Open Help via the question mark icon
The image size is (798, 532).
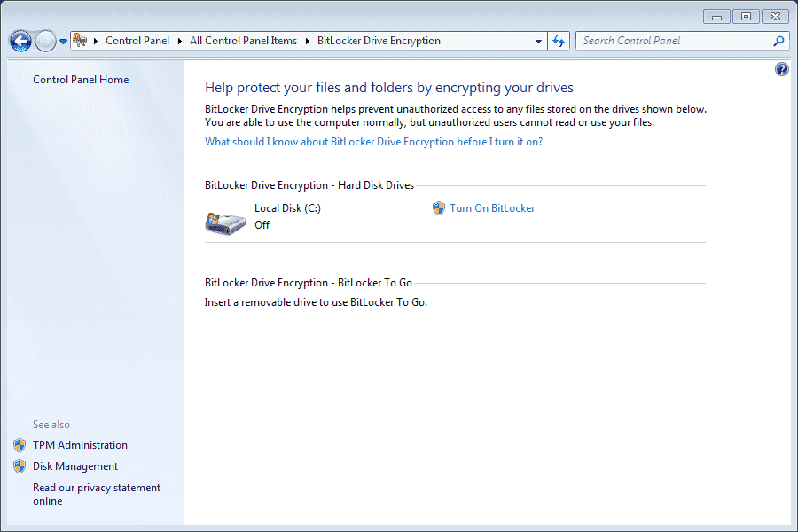click(x=781, y=68)
